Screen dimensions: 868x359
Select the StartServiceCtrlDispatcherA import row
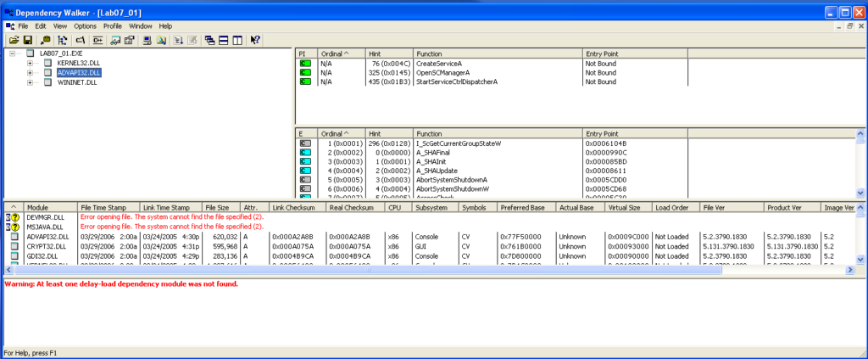pyautogui.click(x=491, y=81)
